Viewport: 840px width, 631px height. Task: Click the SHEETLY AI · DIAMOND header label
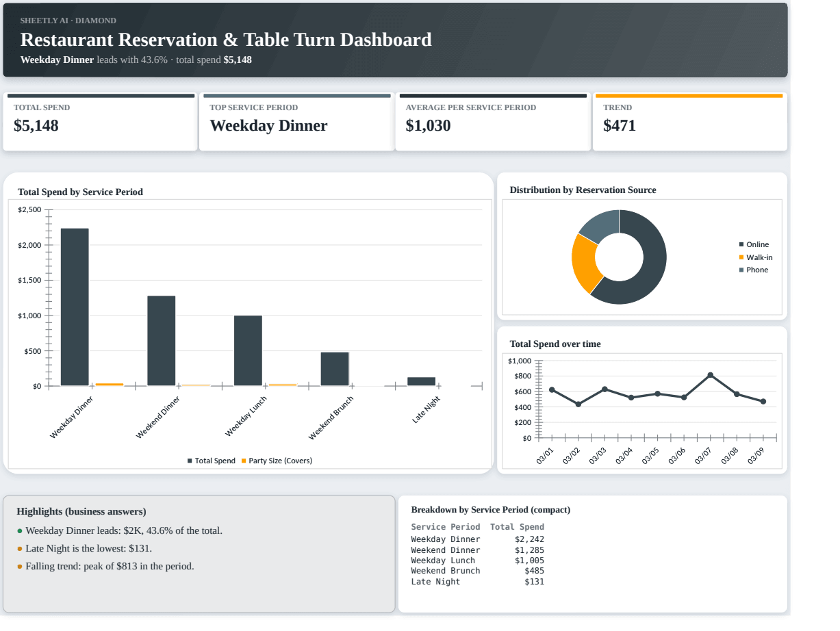[68, 21]
